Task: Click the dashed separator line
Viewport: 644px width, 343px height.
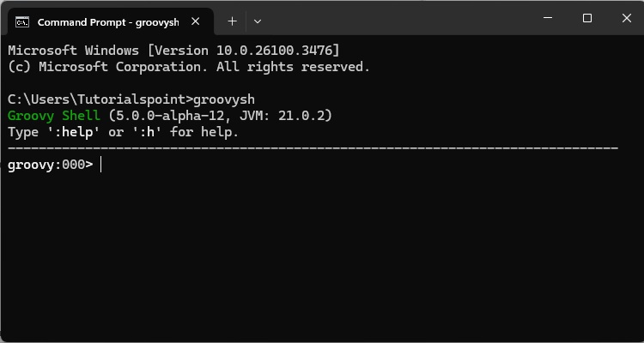Action: click(313, 147)
